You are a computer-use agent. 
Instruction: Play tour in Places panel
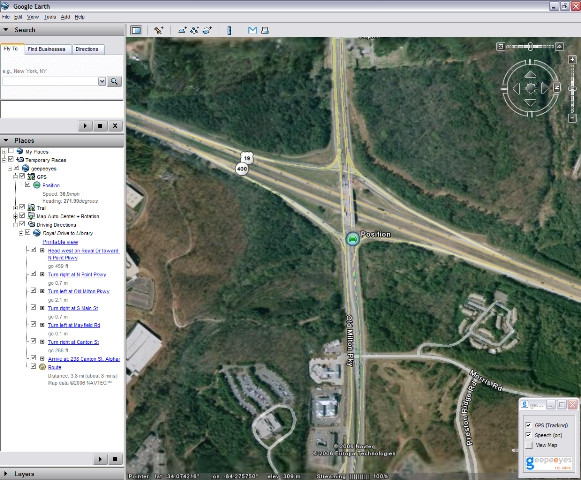click(100, 459)
